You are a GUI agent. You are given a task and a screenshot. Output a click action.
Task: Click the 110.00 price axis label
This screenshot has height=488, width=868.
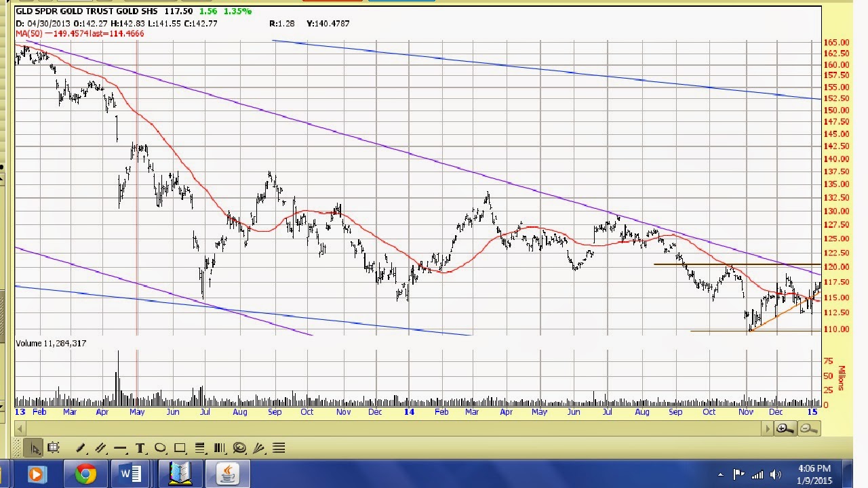(x=836, y=329)
